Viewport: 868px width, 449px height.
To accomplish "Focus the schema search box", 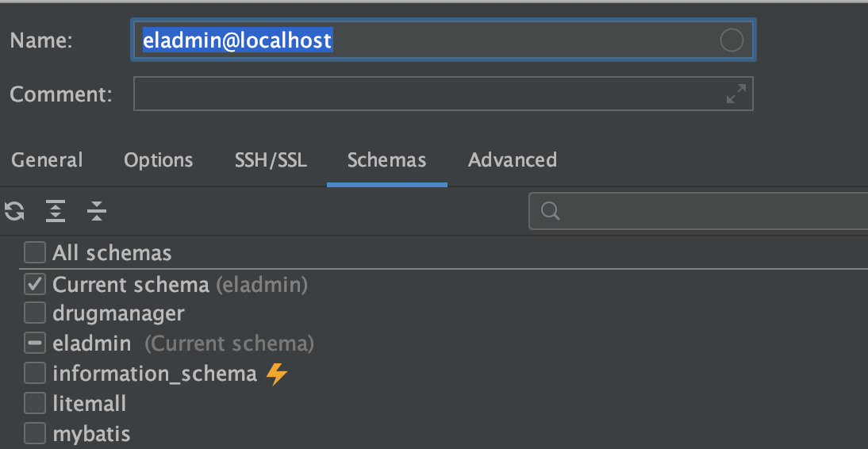I will [x=699, y=211].
